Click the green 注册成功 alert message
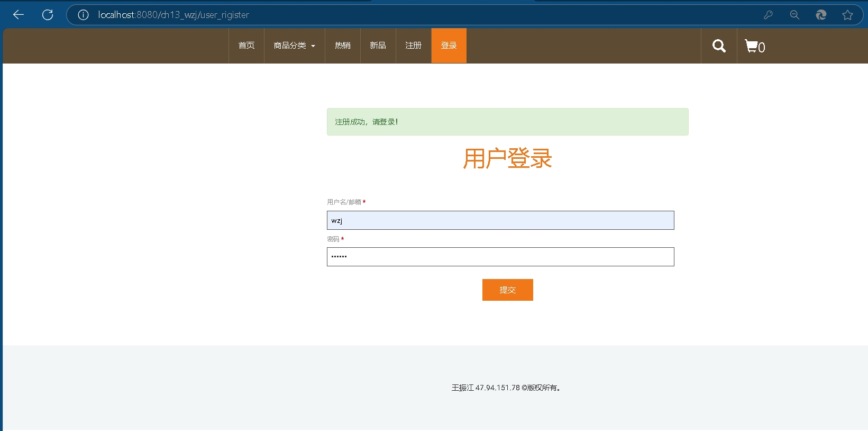Viewport: 868px width, 431px height. tap(507, 122)
